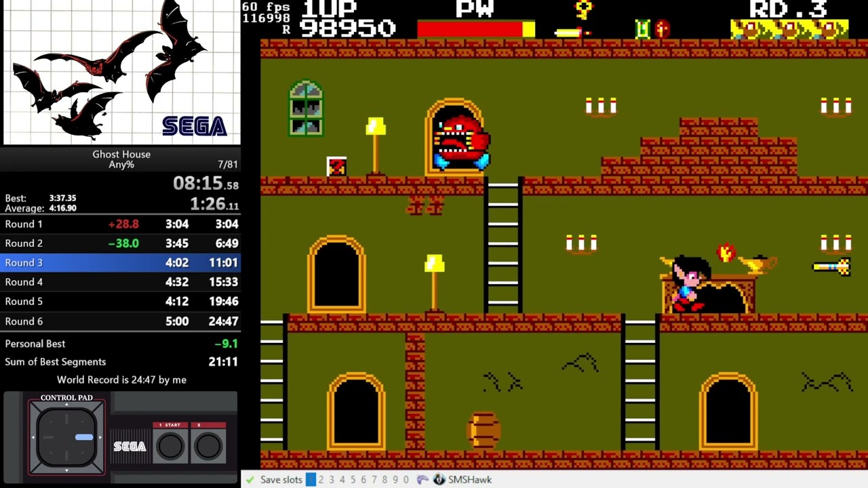Click the remaining lives icons in HUD
This screenshot has height=488, width=868.
point(789,29)
